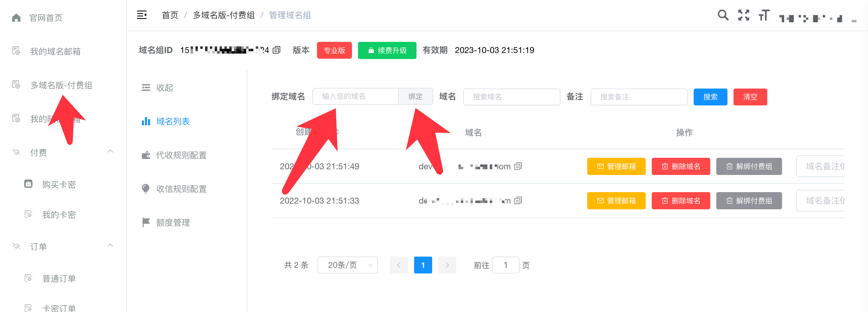The width and height of the screenshot is (868, 312).
Task: Copy the second row's domain name
Action: point(518,201)
